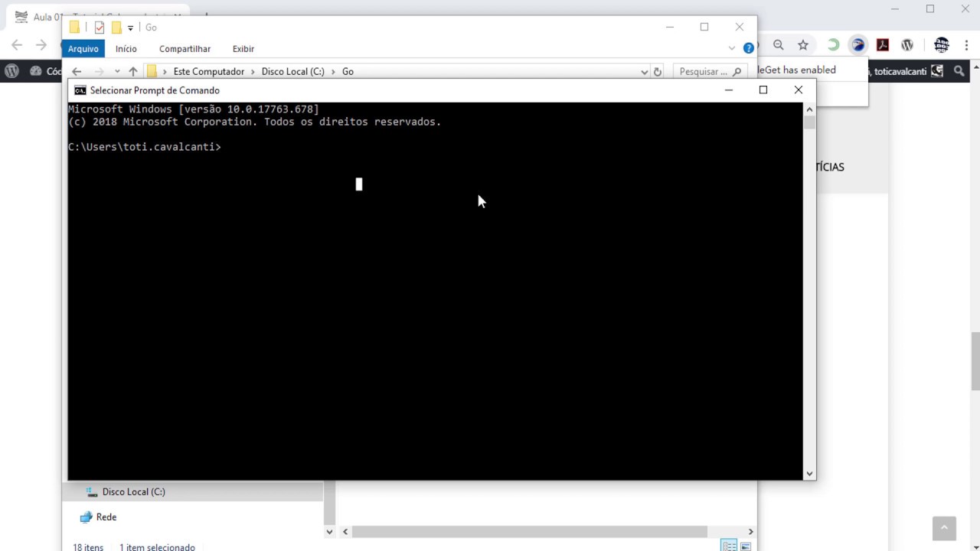The width and height of the screenshot is (980, 551).
Task: Switch Explorer to details view
Action: [729, 546]
